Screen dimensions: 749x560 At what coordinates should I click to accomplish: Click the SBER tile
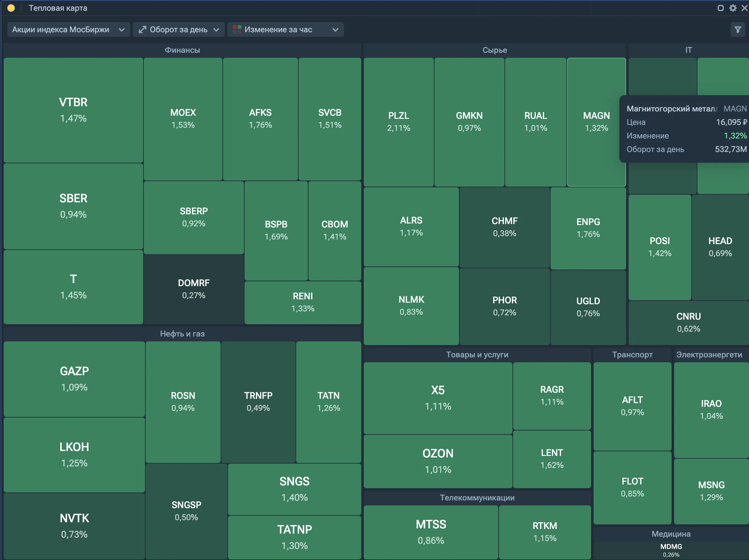coord(73,206)
